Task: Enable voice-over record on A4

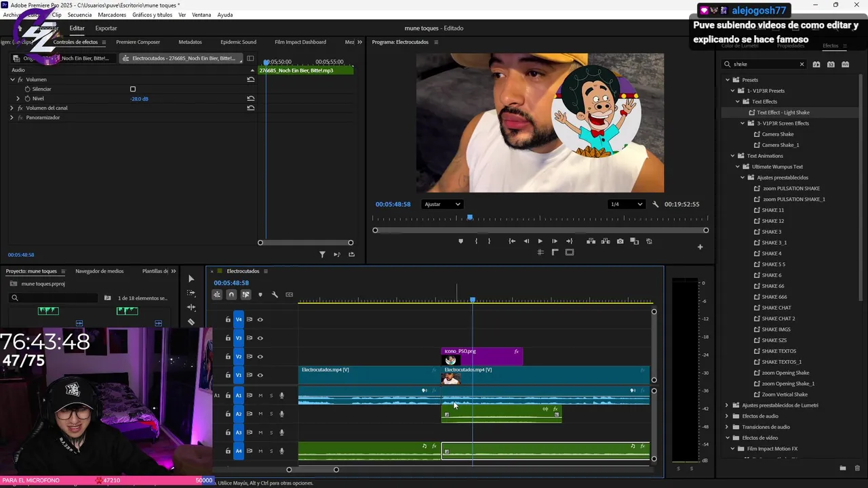Action: coord(282,451)
